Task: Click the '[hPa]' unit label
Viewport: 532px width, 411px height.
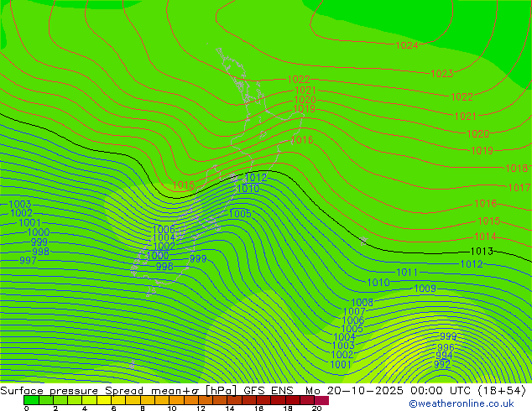Action: [x=221, y=391]
